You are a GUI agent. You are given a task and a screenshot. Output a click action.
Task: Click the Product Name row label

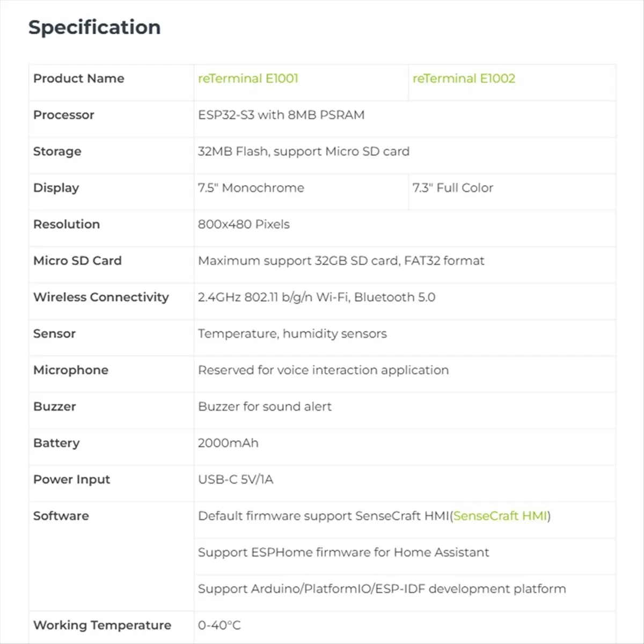click(79, 78)
